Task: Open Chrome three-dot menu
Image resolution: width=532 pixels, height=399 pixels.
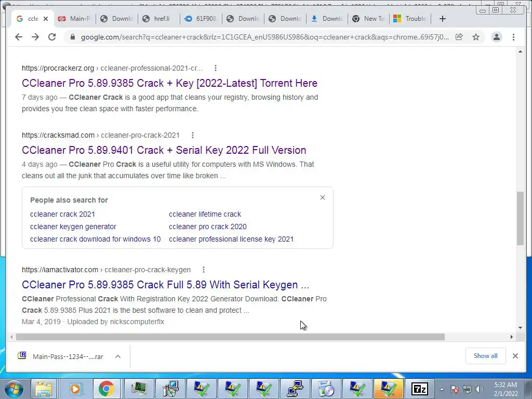Action: [x=513, y=37]
